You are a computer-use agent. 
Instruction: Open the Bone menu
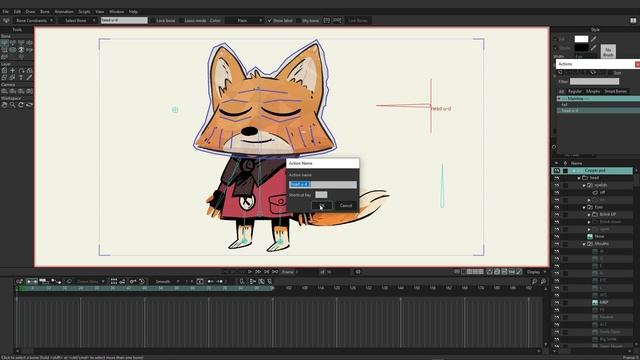44,11
